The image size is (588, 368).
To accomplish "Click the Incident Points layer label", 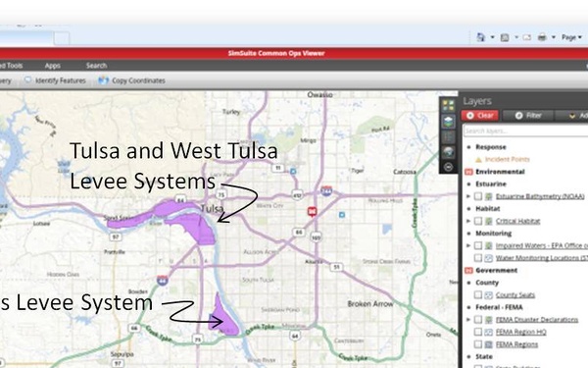I will click(x=507, y=160).
